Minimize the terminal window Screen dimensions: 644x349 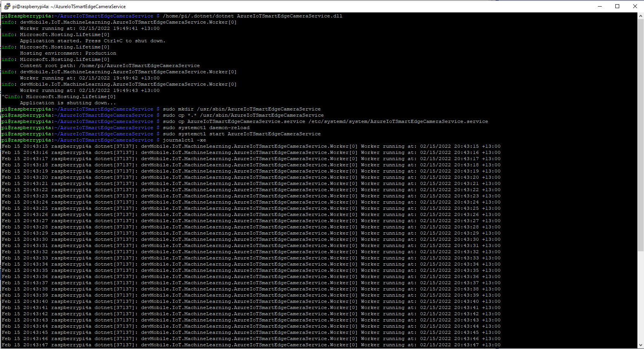(600, 6)
